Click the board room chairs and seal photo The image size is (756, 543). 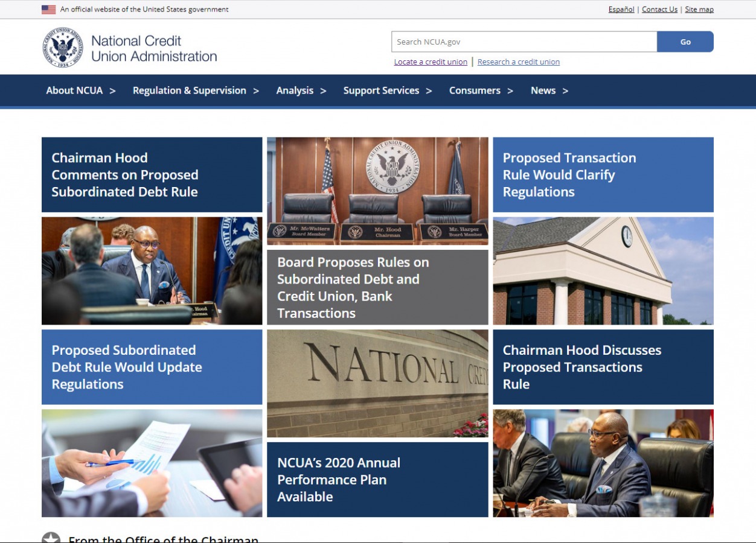click(x=377, y=191)
